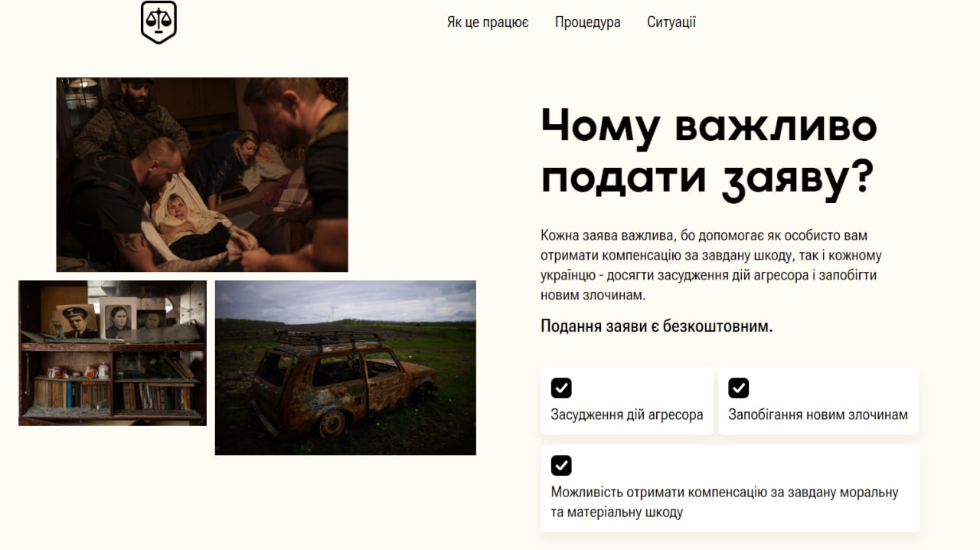
Task: Click the scales of justice shield logo
Action: point(158,21)
